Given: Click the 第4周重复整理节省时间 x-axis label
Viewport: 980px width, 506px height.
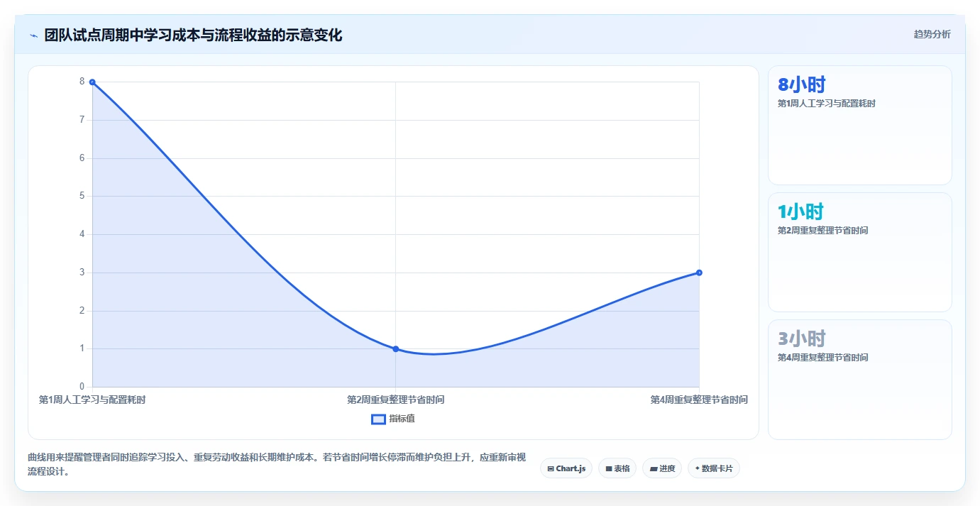Looking at the screenshot, I should pyautogui.click(x=699, y=400).
